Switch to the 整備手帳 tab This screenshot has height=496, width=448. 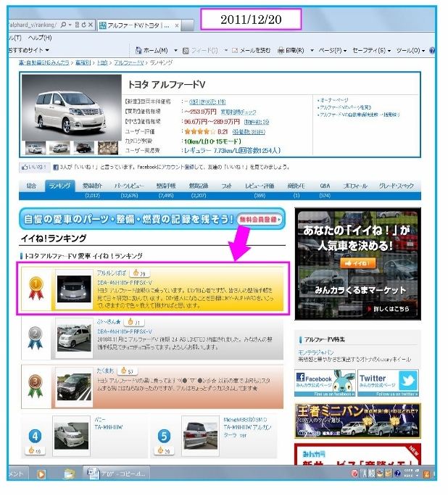(166, 186)
